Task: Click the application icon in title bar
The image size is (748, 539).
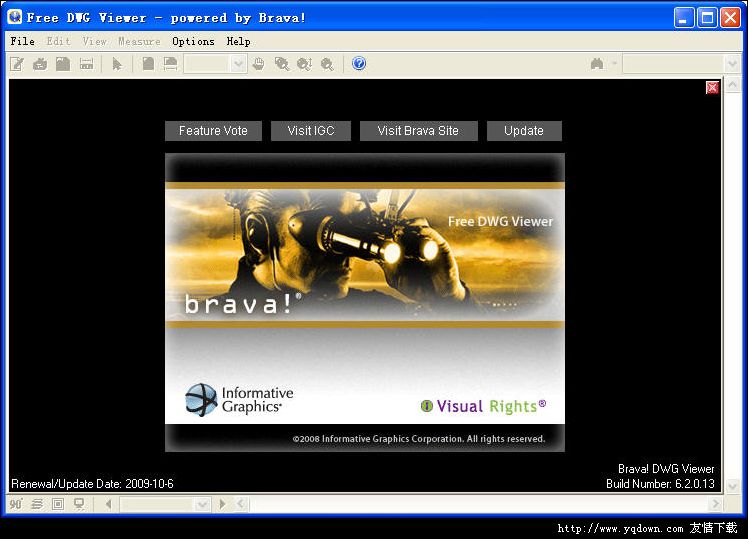Action: point(15,17)
